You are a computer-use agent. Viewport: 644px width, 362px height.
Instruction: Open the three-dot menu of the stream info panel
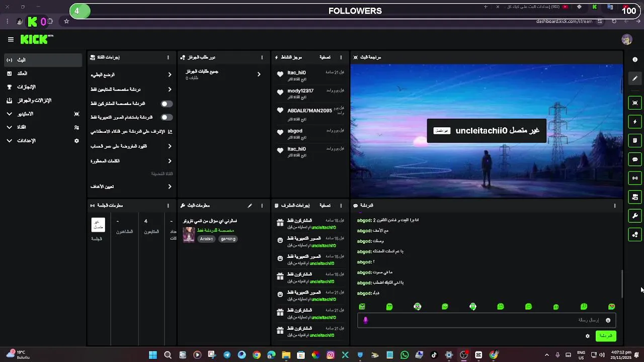point(262,206)
